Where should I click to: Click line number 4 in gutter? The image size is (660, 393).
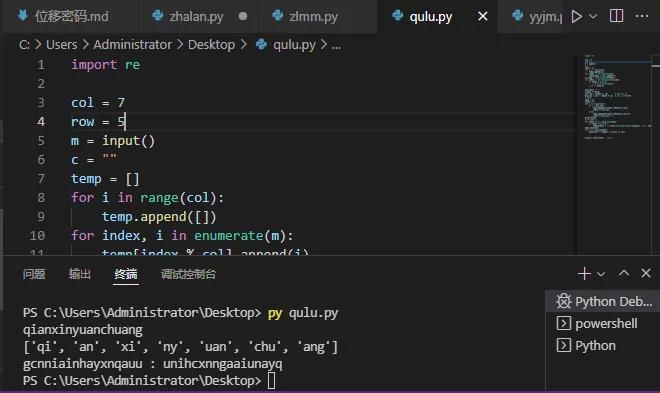coord(41,122)
